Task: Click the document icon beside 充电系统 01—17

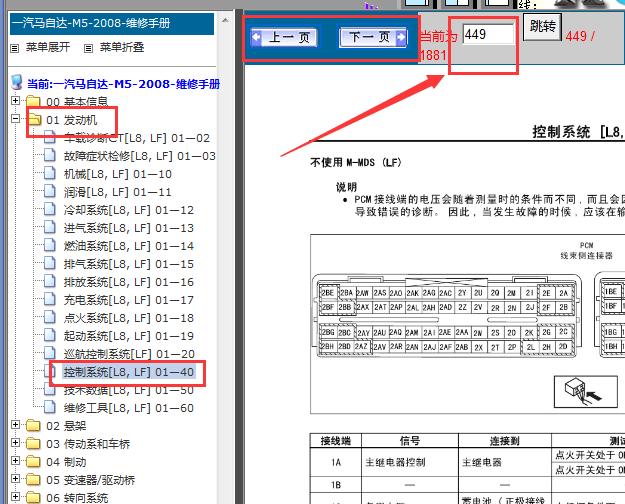Action: pyautogui.click(x=50, y=299)
